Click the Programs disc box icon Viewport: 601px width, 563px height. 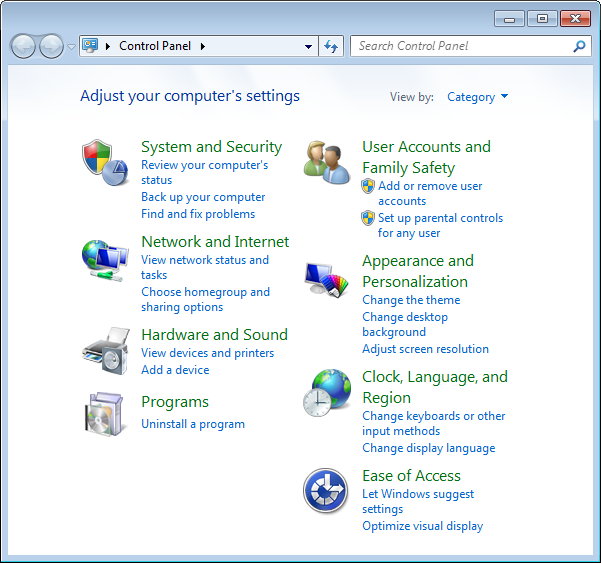pos(104,414)
